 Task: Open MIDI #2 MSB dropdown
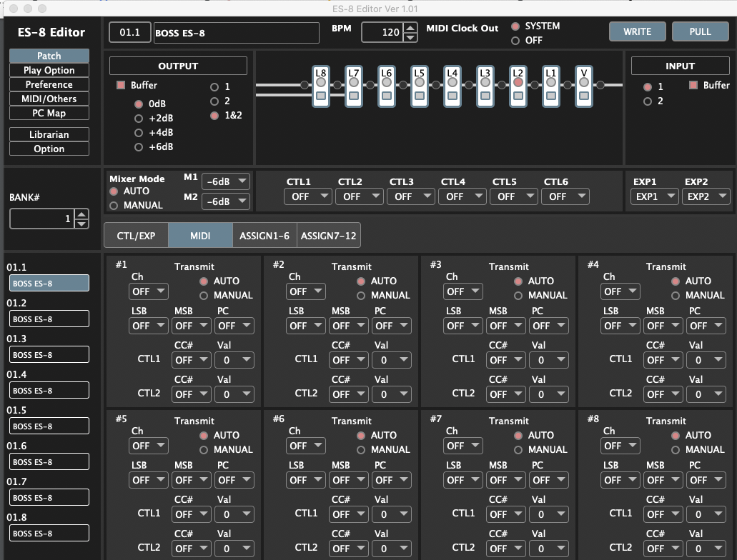[x=349, y=326]
